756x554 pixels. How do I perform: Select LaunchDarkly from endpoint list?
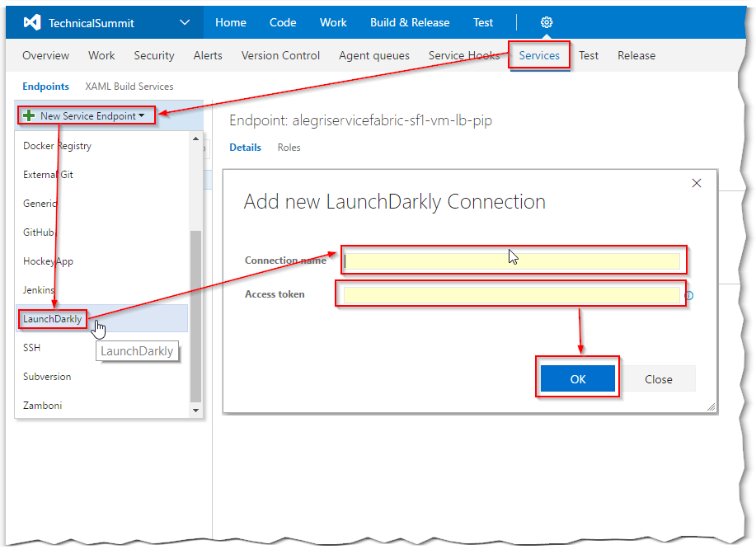pyautogui.click(x=53, y=319)
